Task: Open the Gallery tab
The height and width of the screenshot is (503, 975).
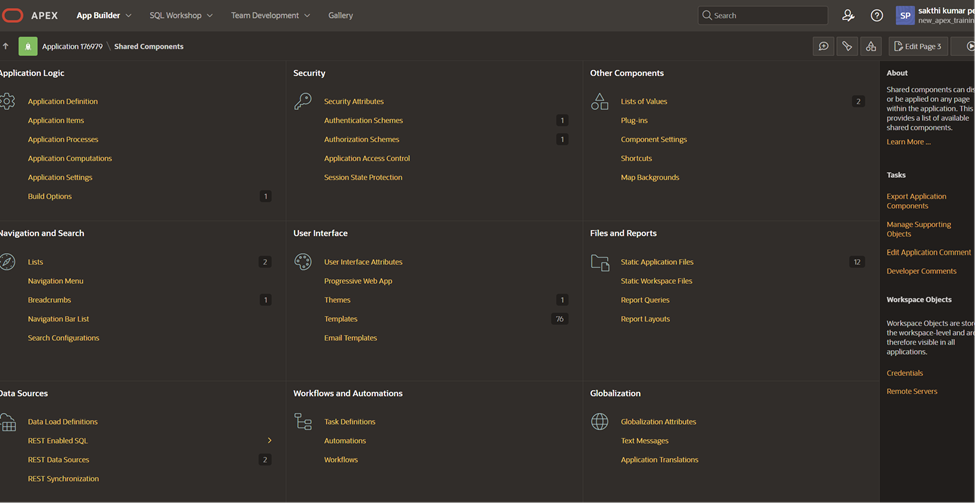Action: tap(340, 16)
